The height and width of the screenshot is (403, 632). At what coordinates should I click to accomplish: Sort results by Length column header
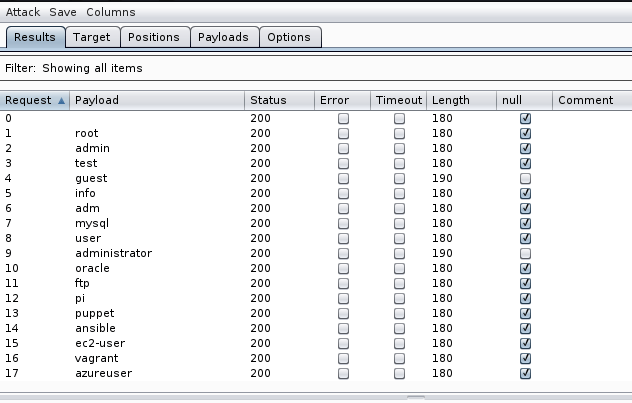point(451,100)
